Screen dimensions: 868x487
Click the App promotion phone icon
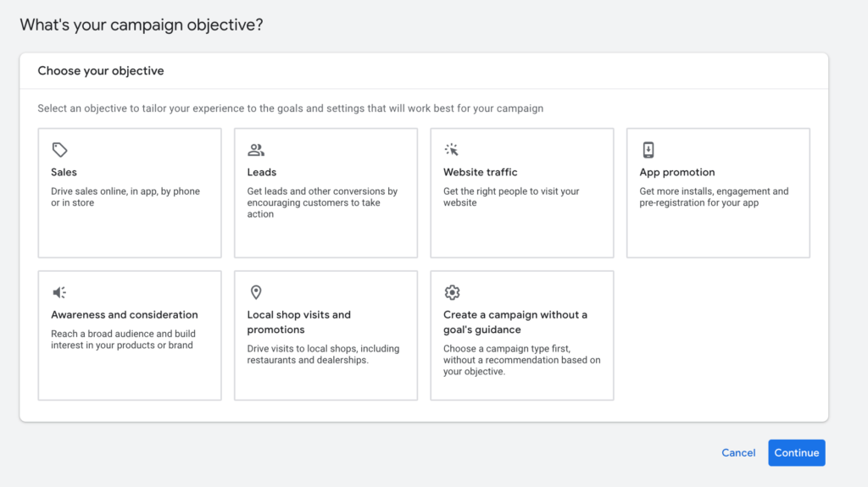[648, 149]
